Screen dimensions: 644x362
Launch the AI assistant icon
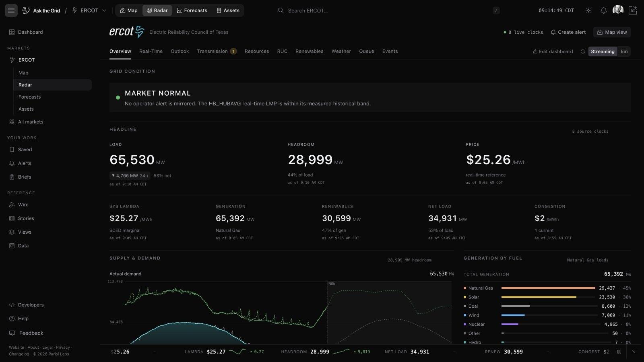click(x=633, y=10)
